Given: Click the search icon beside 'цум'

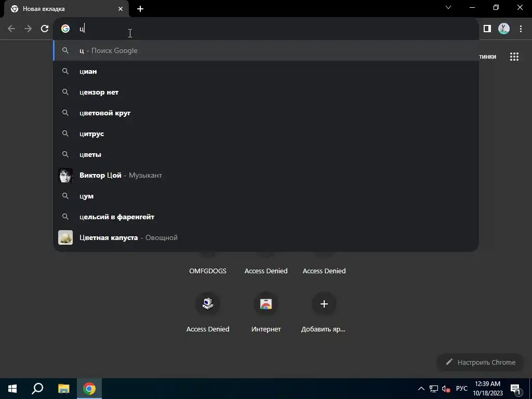Looking at the screenshot, I should pos(65,196).
